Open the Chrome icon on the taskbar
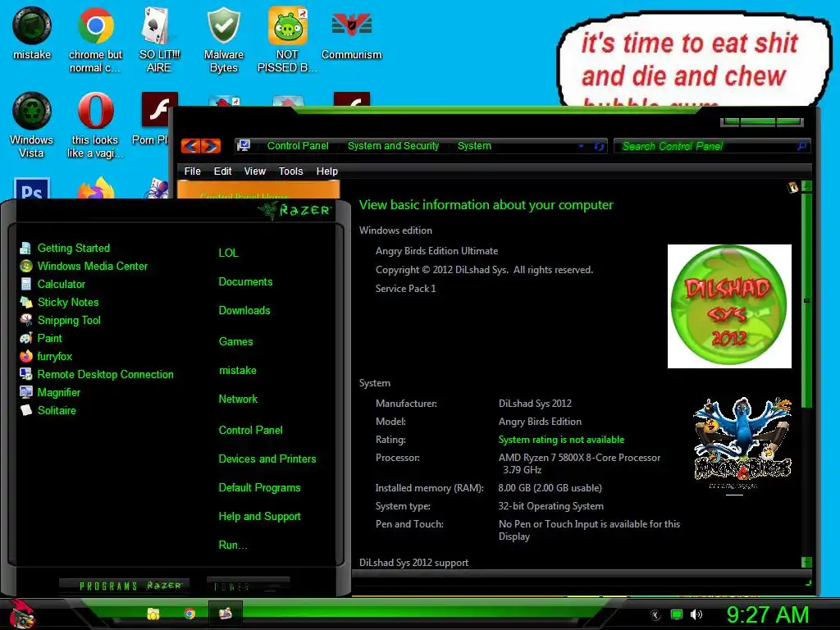 [189, 614]
